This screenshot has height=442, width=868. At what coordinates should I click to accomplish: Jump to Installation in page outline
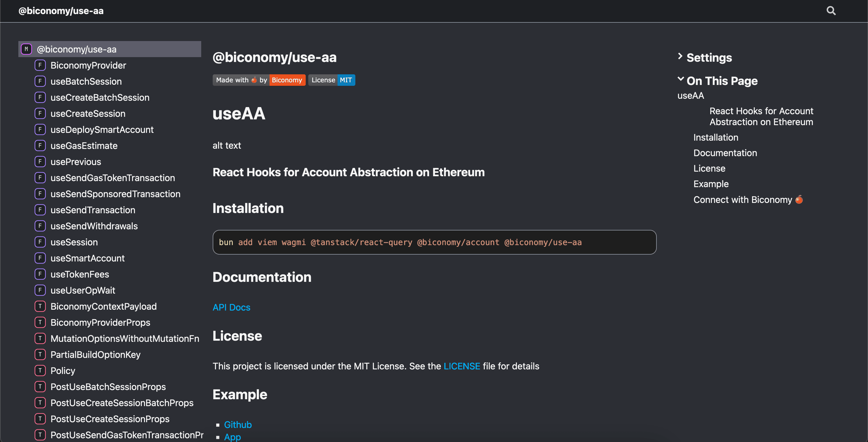tap(716, 137)
